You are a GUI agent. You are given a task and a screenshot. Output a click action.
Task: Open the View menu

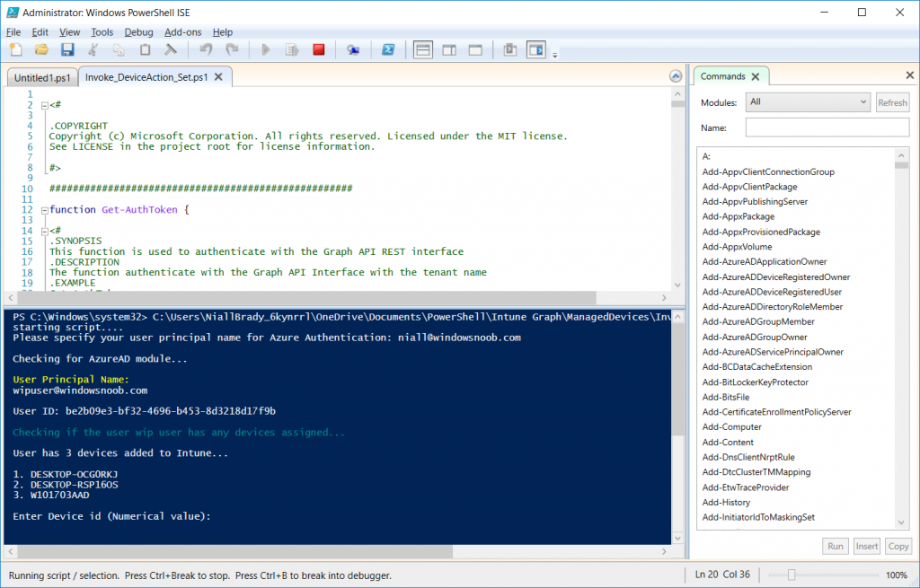[69, 32]
